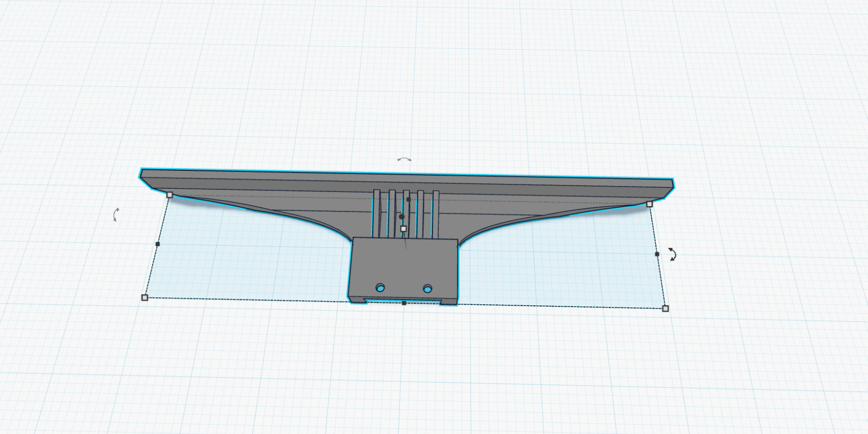The image size is (868, 434).
Task: Click the black midpoint handle on right edge
Action: (657, 254)
